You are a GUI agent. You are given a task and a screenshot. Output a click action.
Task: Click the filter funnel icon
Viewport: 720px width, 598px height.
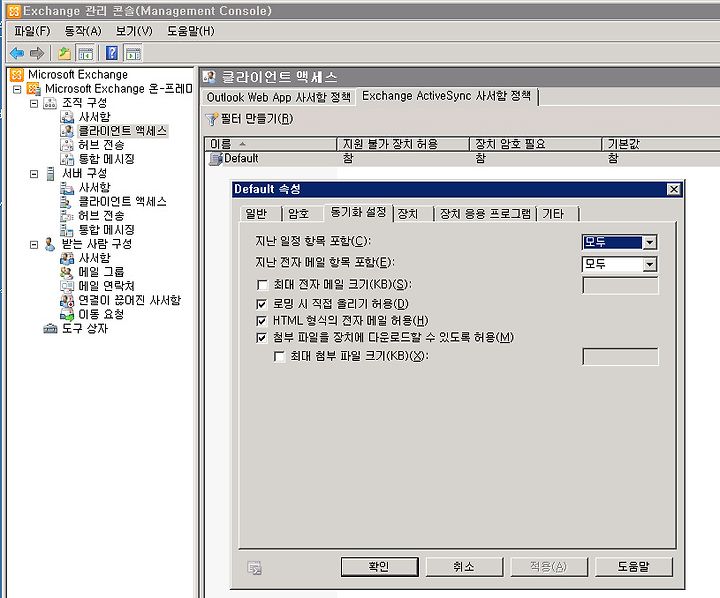pyautogui.click(x=212, y=119)
